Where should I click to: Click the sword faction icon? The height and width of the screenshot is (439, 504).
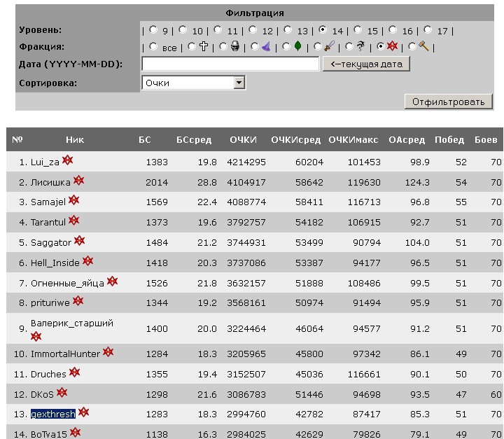tap(330, 46)
